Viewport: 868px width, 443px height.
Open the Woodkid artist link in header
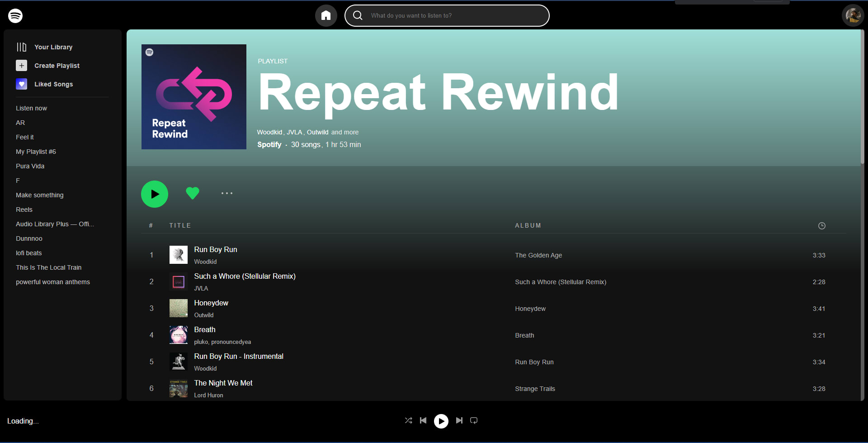(269, 132)
